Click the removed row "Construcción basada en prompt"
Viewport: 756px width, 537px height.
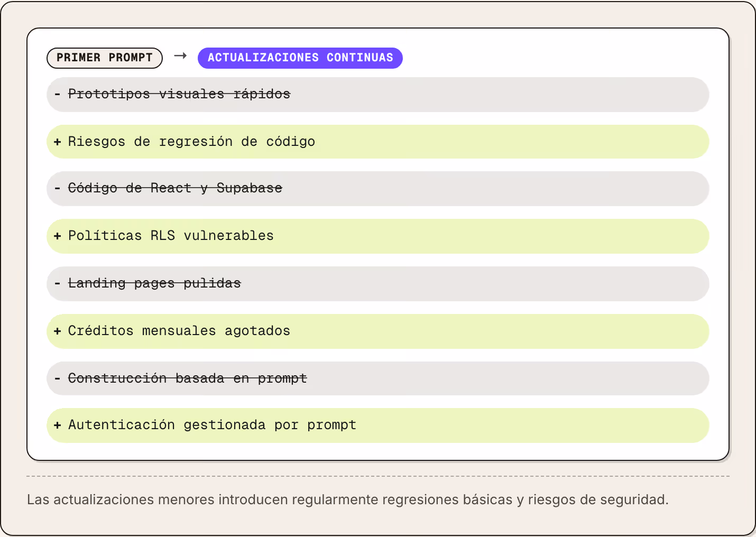(x=378, y=378)
